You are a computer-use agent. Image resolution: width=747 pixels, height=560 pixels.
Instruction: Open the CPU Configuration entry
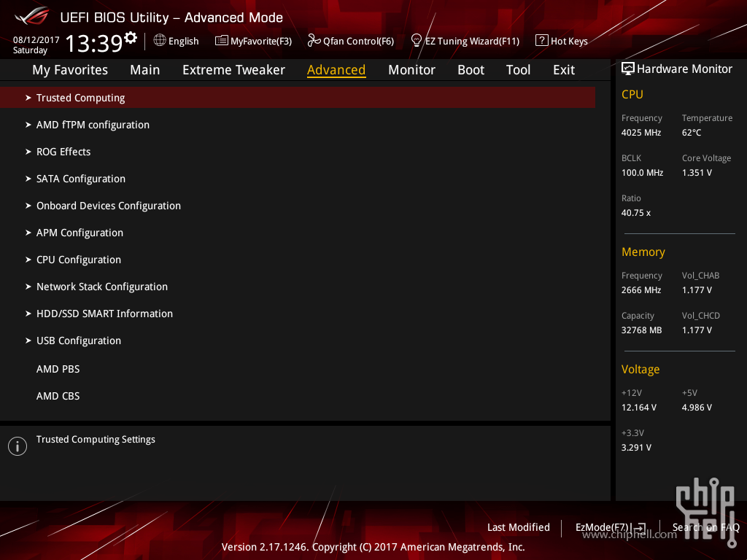click(79, 260)
